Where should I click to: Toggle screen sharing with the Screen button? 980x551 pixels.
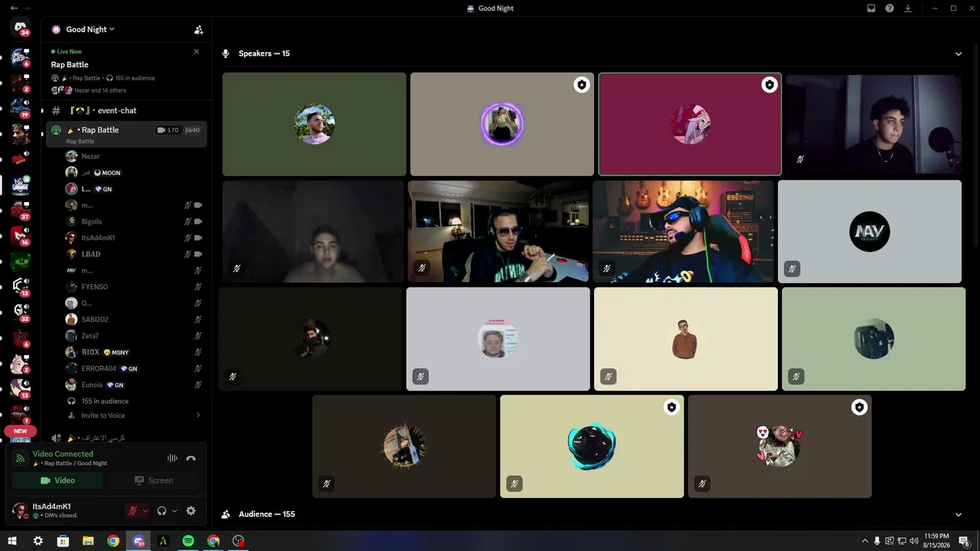(153, 481)
